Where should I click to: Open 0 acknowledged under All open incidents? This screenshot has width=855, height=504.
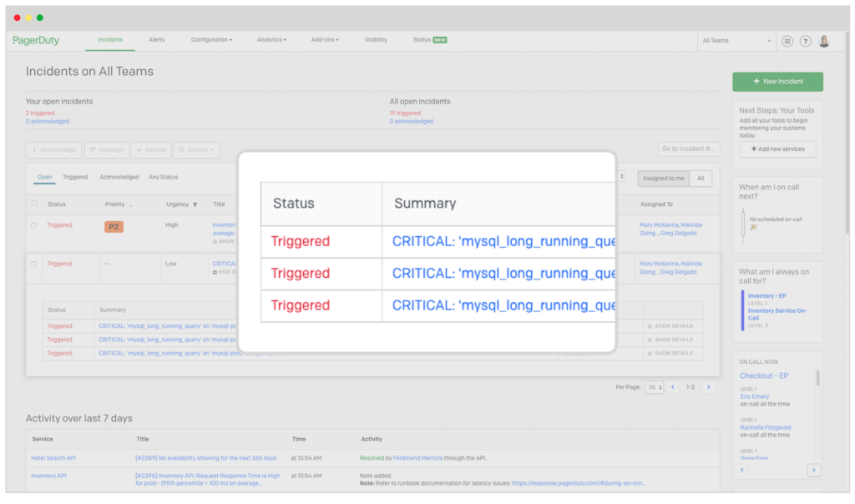(x=411, y=122)
